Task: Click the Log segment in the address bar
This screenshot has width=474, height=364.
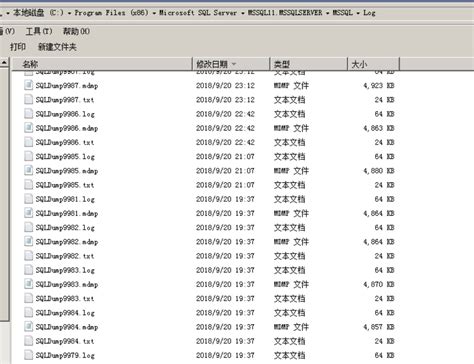Action: click(x=369, y=13)
